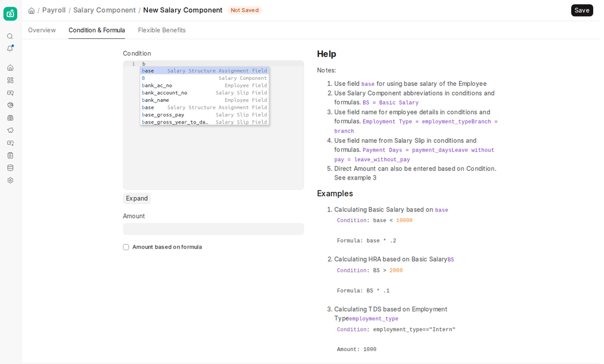Go to Salary Component breadcrumb
This screenshot has width=604, height=364.
105,10
